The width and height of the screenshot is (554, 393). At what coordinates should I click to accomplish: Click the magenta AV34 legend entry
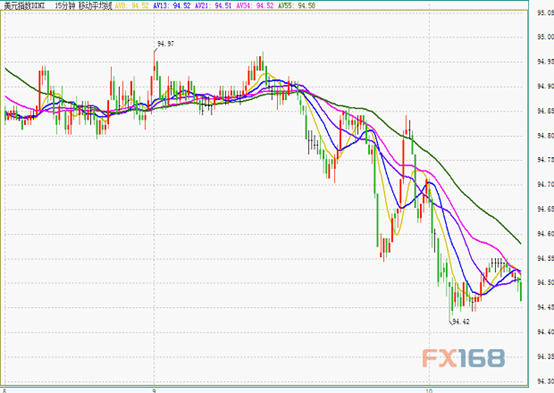point(255,6)
